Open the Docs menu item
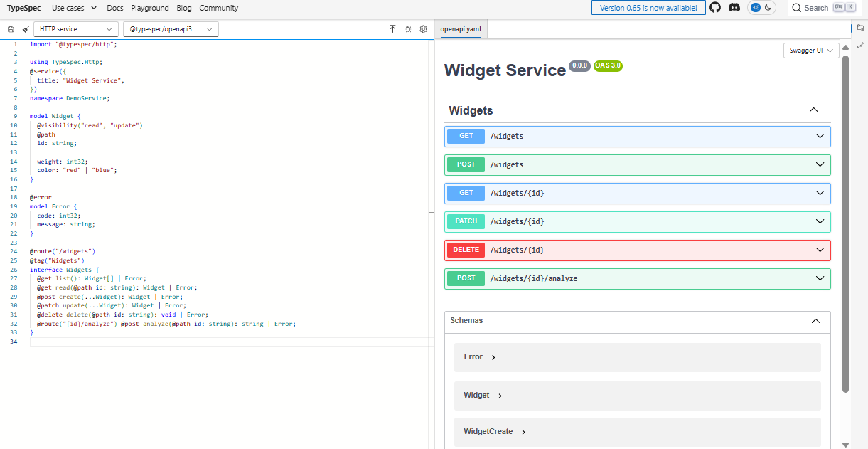Viewport: 868px width, 449px height. (114, 8)
